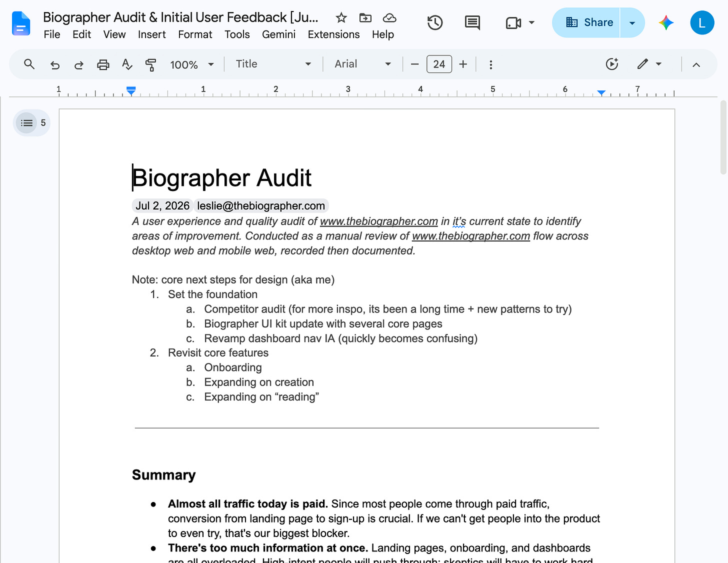Screen dimensions: 728x563
Task: Increase the font size
Action: click(463, 64)
